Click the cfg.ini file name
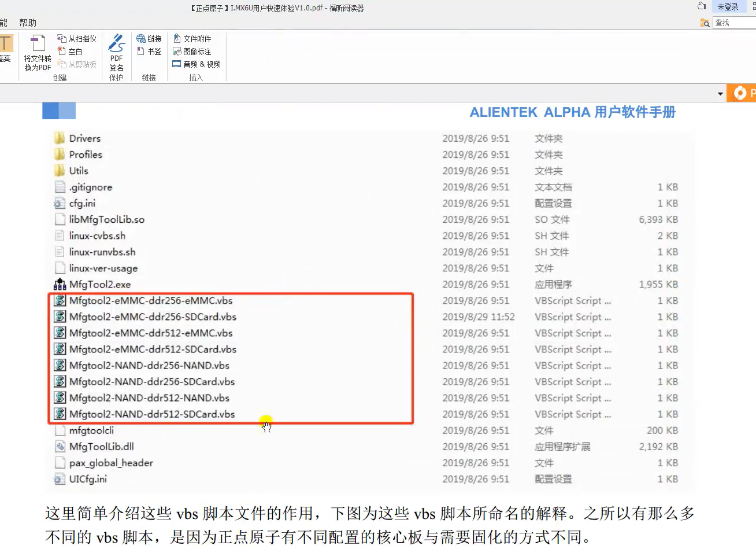This screenshot has width=756, height=549. pos(82,203)
